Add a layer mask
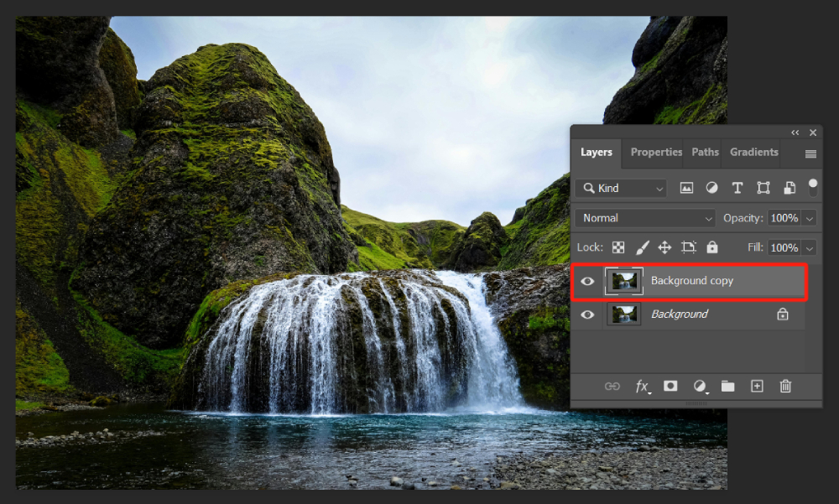This screenshot has height=504, width=839. click(670, 386)
